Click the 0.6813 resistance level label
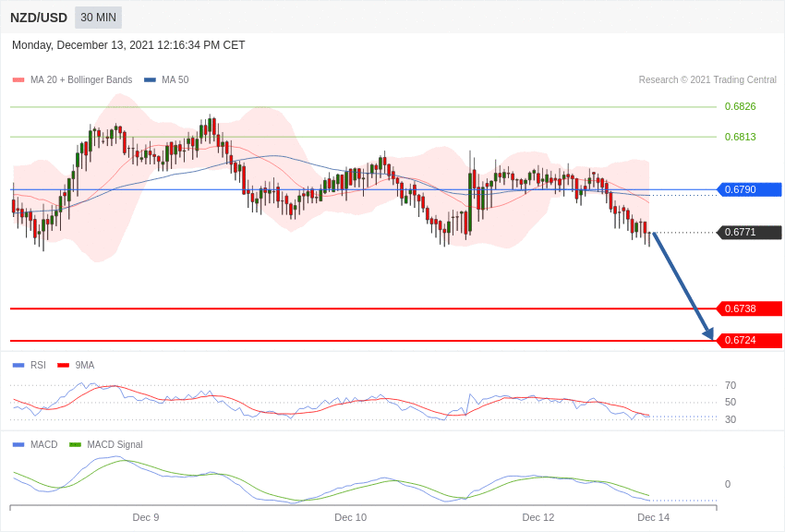The height and width of the screenshot is (532, 785). point(740,137)
